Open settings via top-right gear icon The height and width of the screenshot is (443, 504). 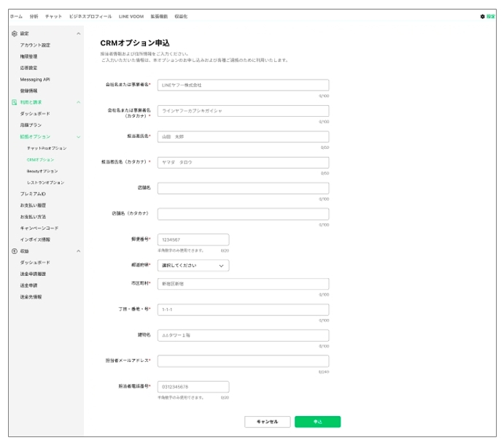pyautogui.click(x=482, y=16)
